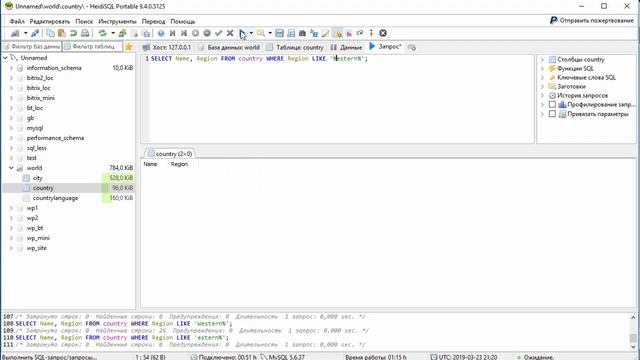Image resolution: width=640 pixels, height=360 pixels.
Task: Switch to the Данные tab
Action: (346, 47)
